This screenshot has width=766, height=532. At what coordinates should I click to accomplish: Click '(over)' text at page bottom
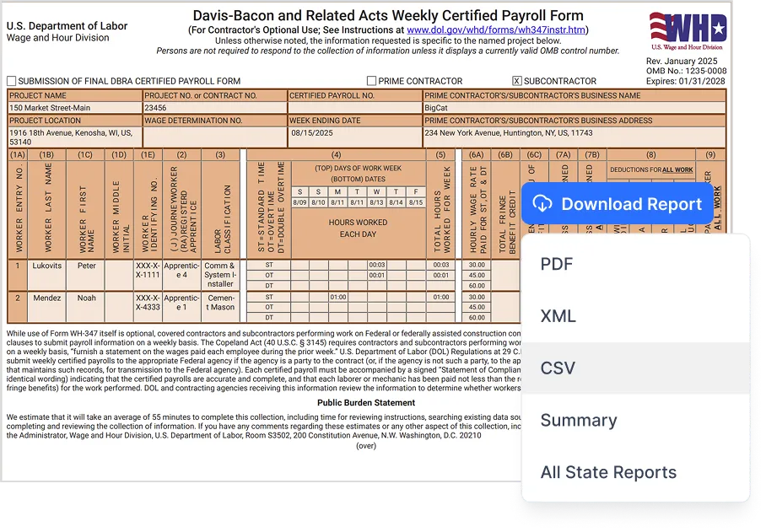pyautogui.click(x=366, y=446)
